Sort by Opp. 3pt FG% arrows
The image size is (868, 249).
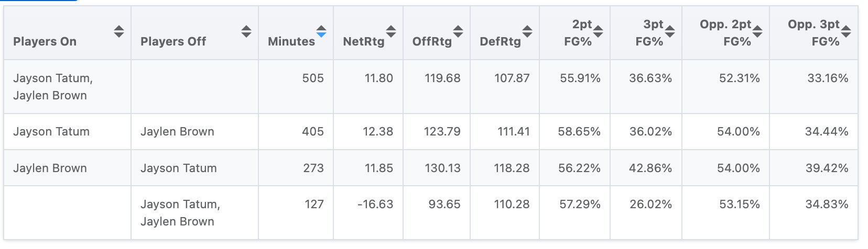click(x=845, y=31)
